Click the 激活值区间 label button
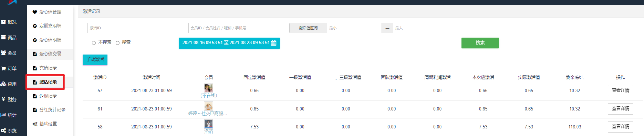 (x=308, y=28)
